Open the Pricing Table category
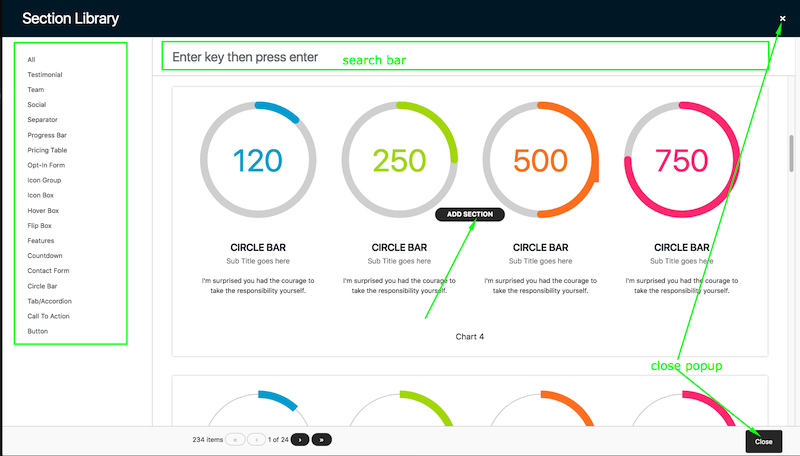The width and height of the screenshot is (800, 456). (x=47, y=150)
